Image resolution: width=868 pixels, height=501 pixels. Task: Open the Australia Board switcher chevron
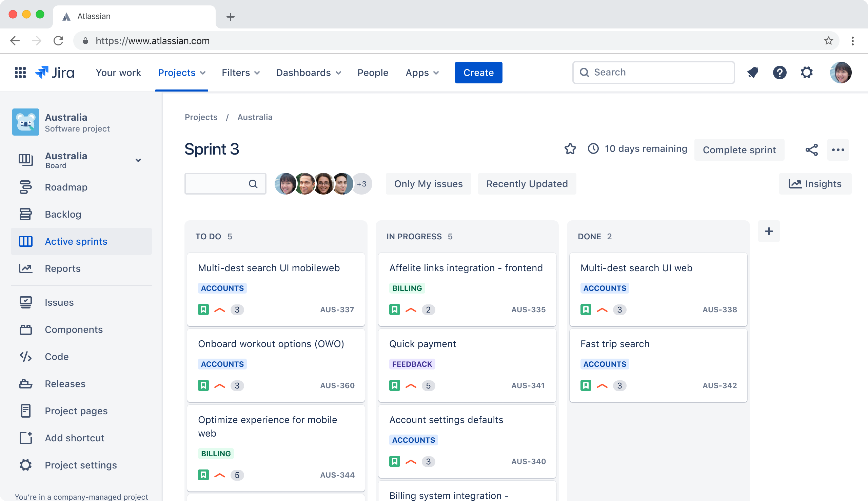[138, 160]
